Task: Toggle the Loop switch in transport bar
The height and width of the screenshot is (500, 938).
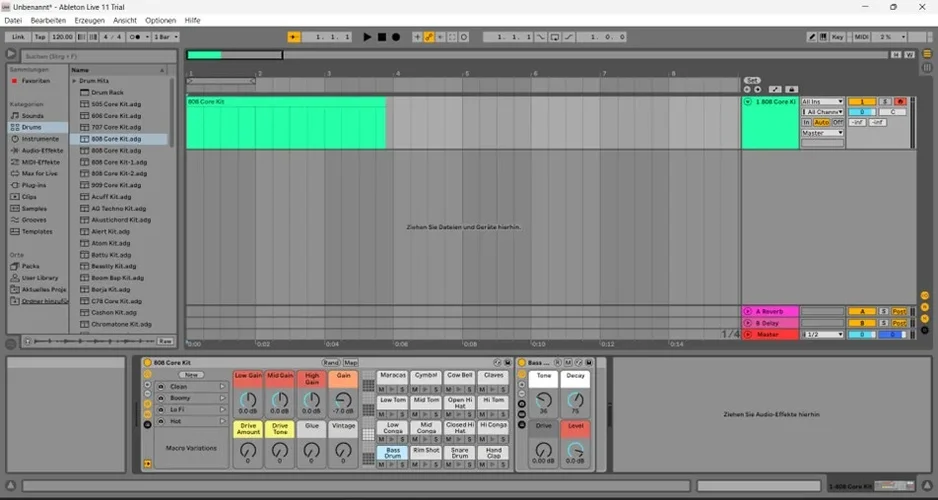Action: 555,37
